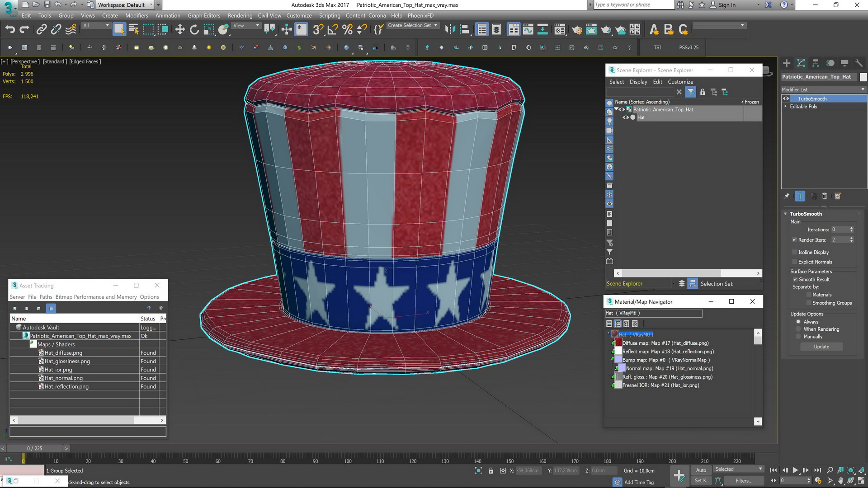
Task: Select Always update option
Action: 798,322
